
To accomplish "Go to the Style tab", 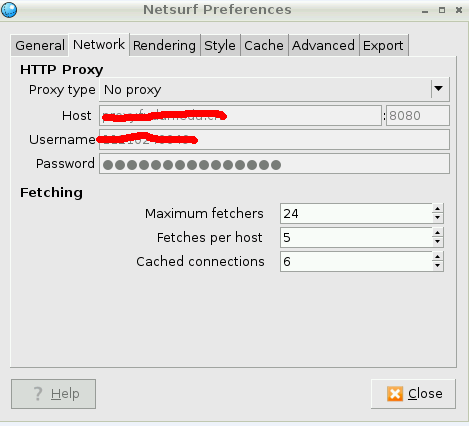I will coord(220,45).
